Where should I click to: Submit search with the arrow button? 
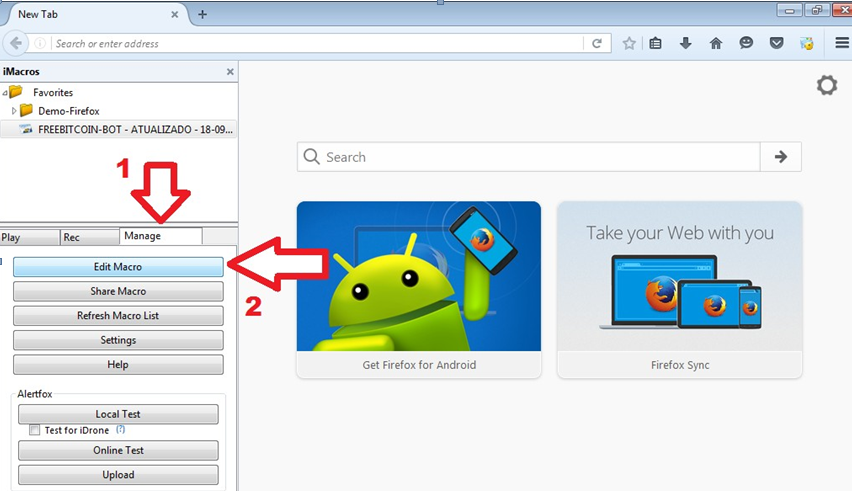coord(780,157)
